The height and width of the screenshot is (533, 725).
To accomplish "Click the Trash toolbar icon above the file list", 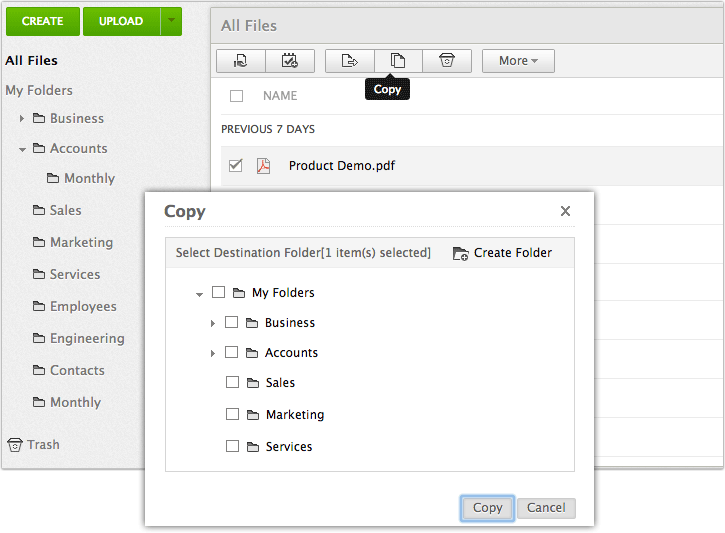I will [x=447, y=61].
